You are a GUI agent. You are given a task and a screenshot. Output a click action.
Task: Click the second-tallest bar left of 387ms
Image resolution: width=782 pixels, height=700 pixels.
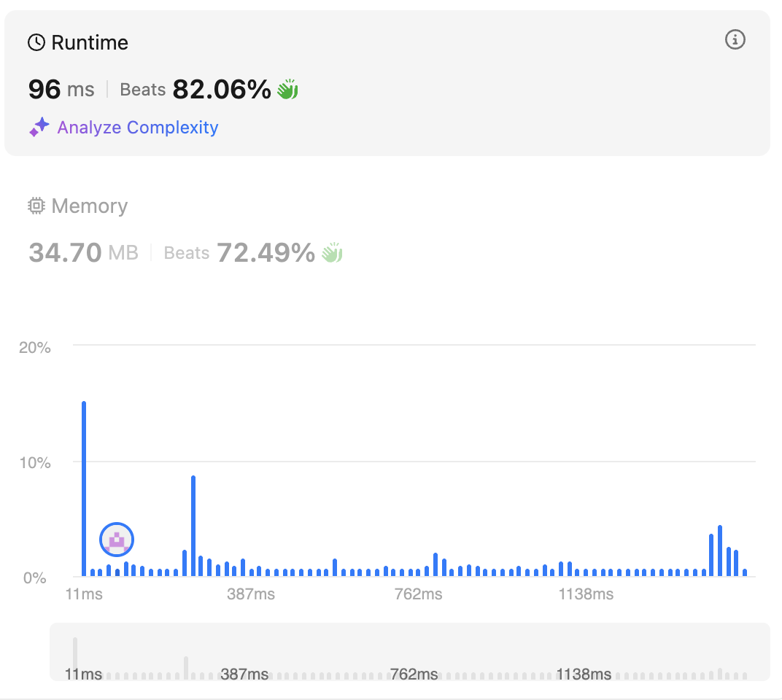[193, 525]
